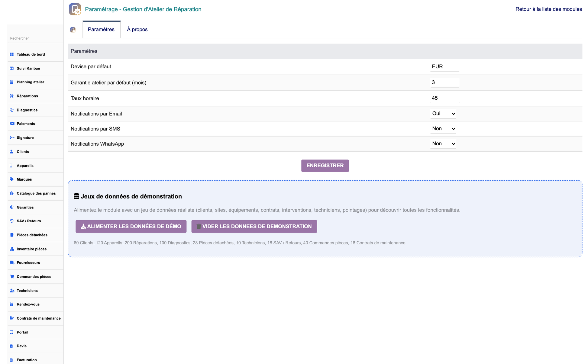Follow Retour à la liste des modules
Image resolution: width=588 pixels, height=364 pixels.
coord(548,9)
